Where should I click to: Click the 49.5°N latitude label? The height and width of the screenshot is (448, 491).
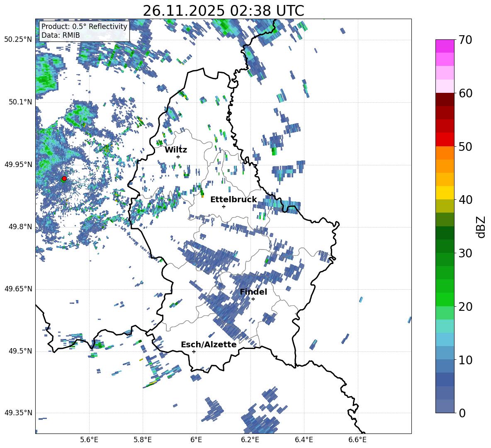point(20,351)
